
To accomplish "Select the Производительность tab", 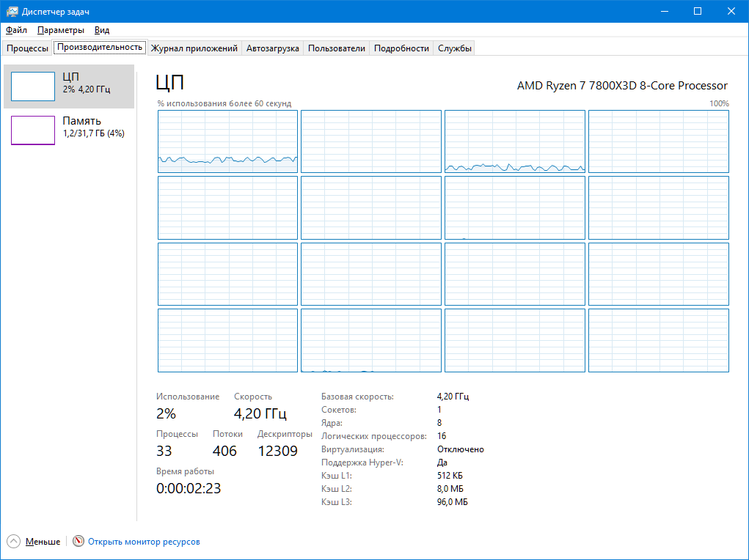I will [x=100, y=47].
